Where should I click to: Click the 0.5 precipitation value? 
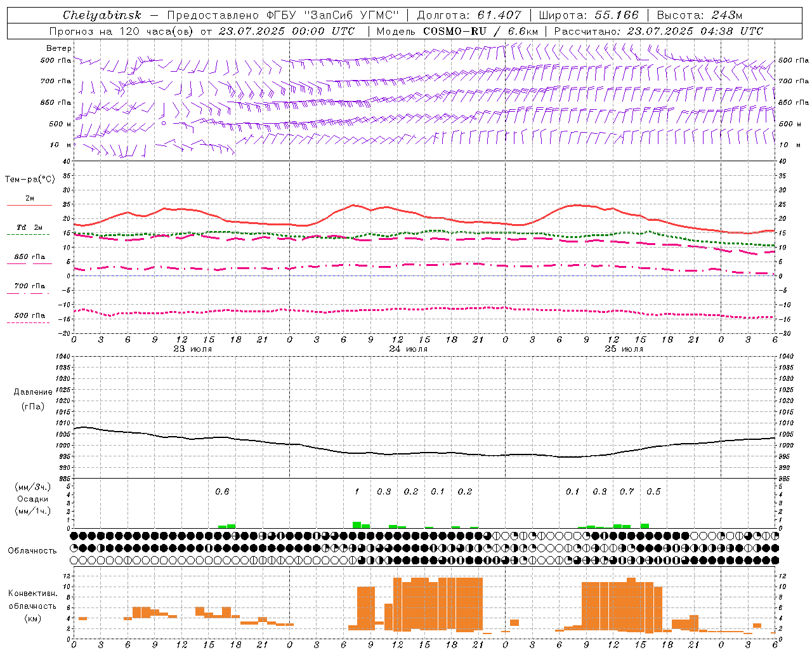[653, 491]
